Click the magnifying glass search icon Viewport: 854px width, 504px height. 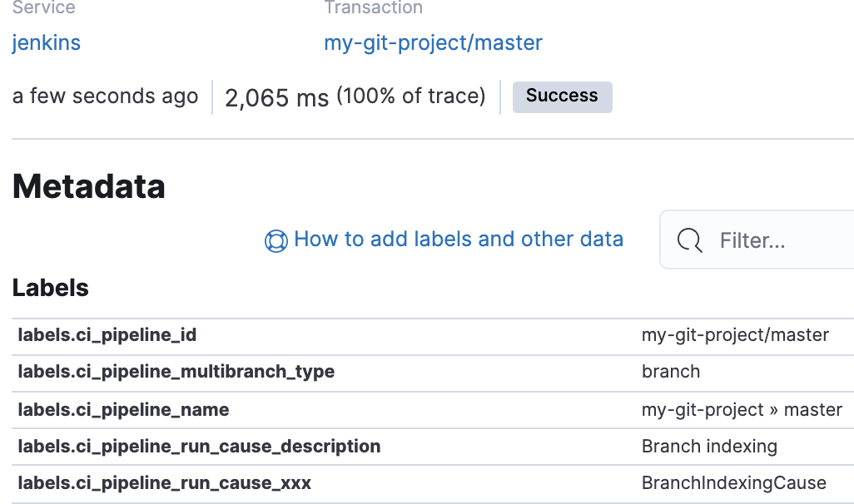690,240
